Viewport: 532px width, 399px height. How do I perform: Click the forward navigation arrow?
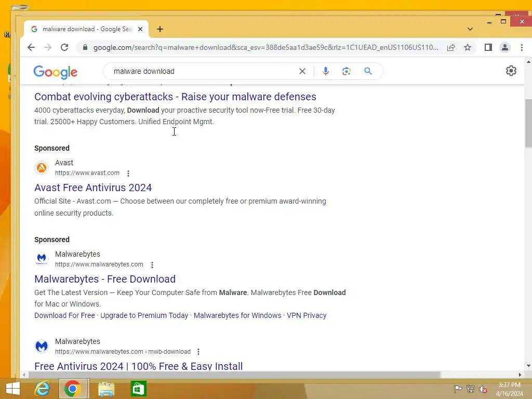point(48,47)
